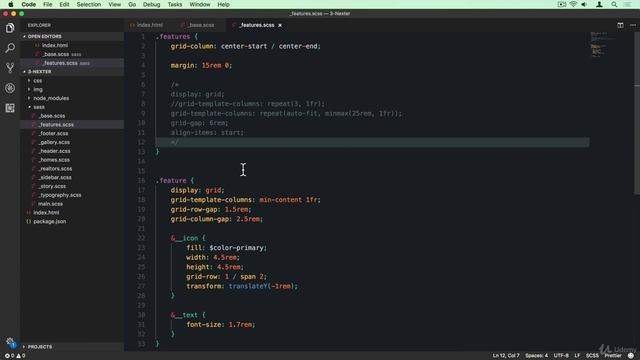Click line number 16 in the gutter
The image size is (640, 360).
[x=142, y=180]
